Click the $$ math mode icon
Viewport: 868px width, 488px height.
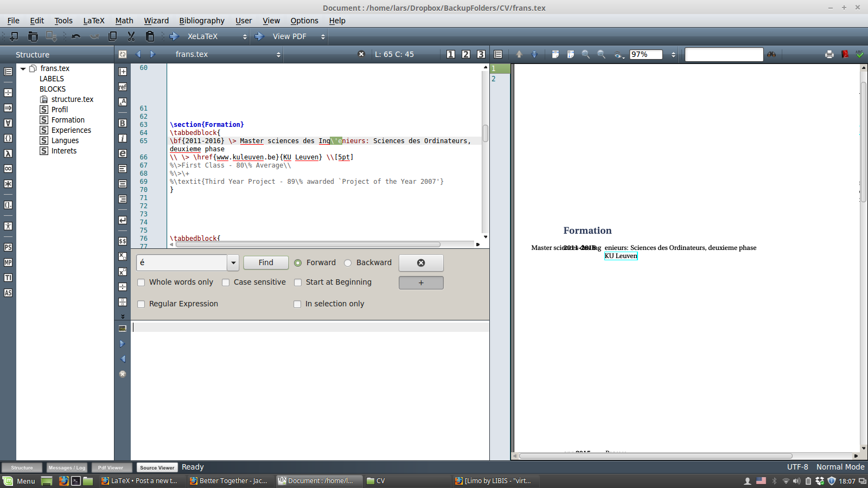(123, 241)
